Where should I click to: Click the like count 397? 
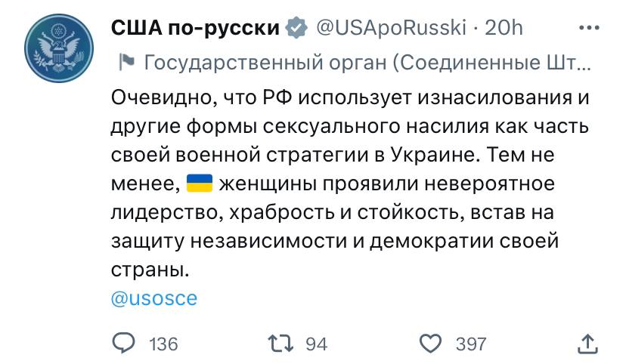471,344
